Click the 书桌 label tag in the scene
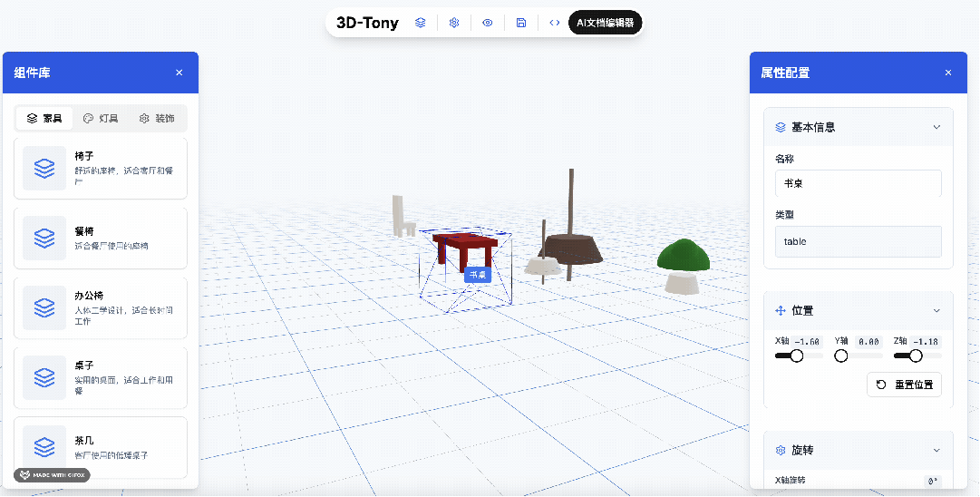The height and width of the screenshot is (497, 980). [478, 275]
